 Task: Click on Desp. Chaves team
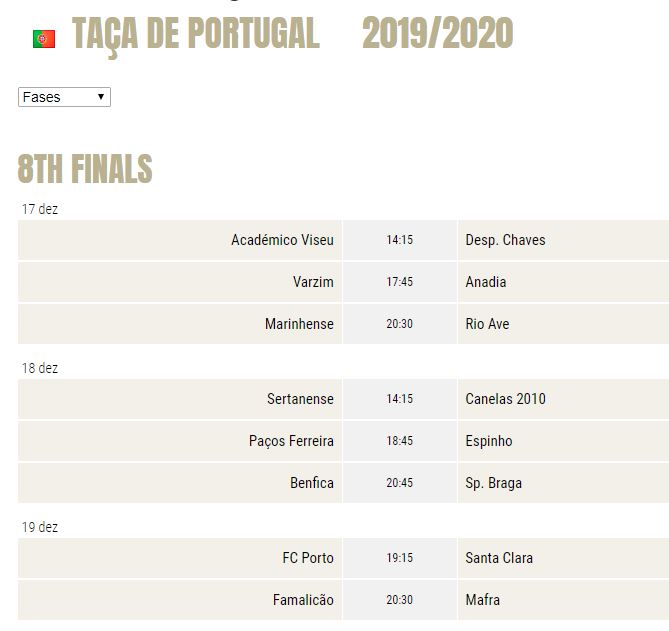(505, 240)
